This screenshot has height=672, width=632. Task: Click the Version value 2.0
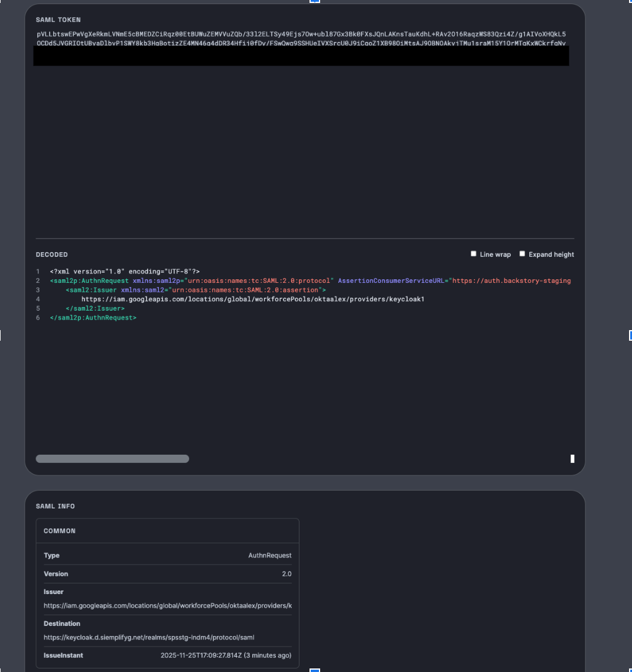point(286,574)
